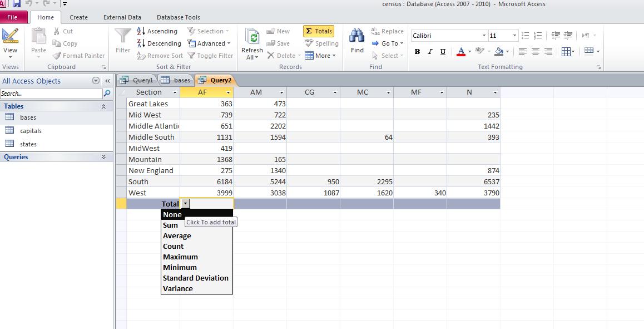
Task: Toggle Underline formatting
Action: 443,52
